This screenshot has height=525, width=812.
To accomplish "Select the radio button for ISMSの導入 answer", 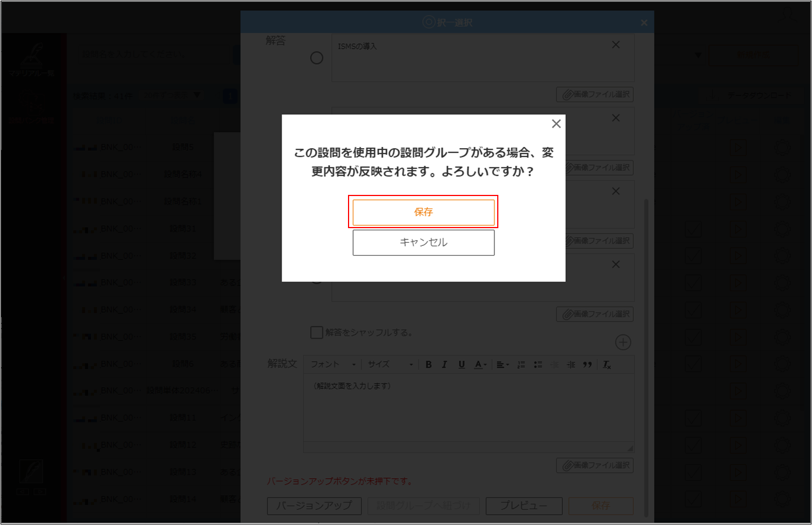I will [x=317, y=58].
